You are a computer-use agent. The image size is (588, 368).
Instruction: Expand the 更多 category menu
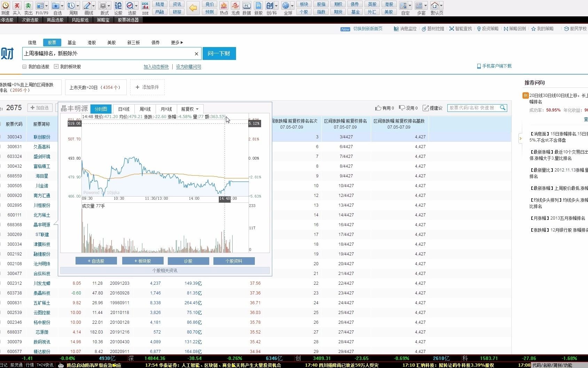177,43
